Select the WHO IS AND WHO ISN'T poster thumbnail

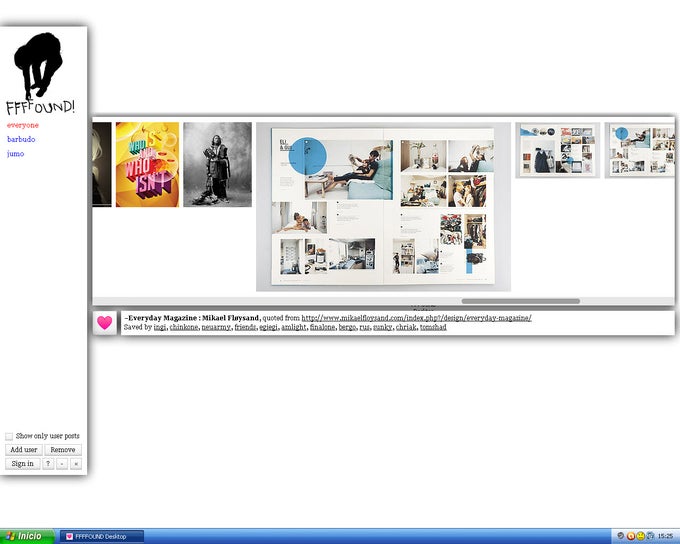pyautogui.click(x=147, y=164)
